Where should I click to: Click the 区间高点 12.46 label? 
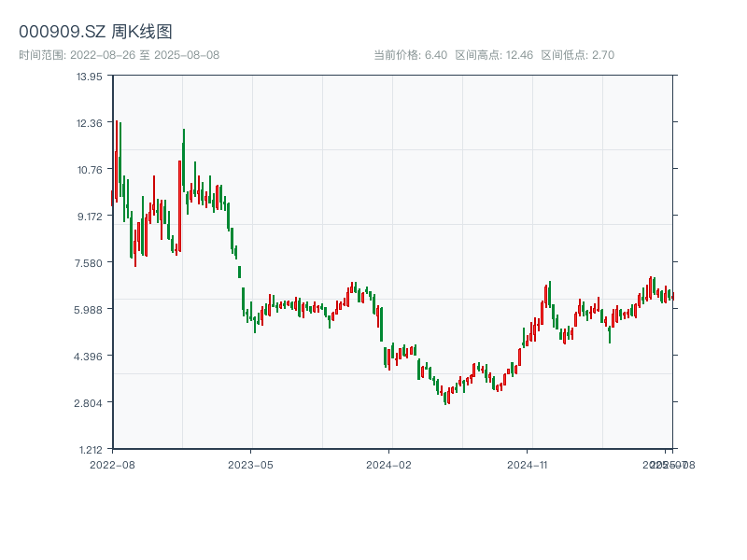click(494, 55)
